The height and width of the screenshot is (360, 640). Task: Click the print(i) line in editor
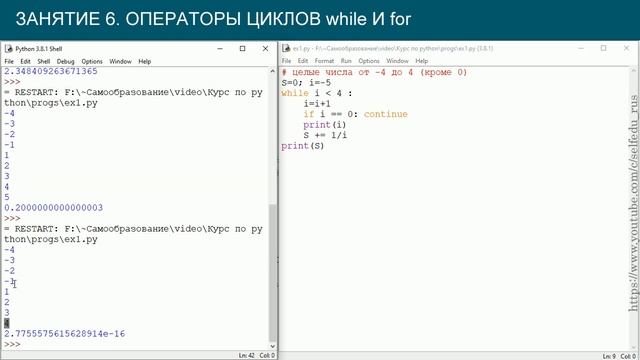(x=324, y=125)
